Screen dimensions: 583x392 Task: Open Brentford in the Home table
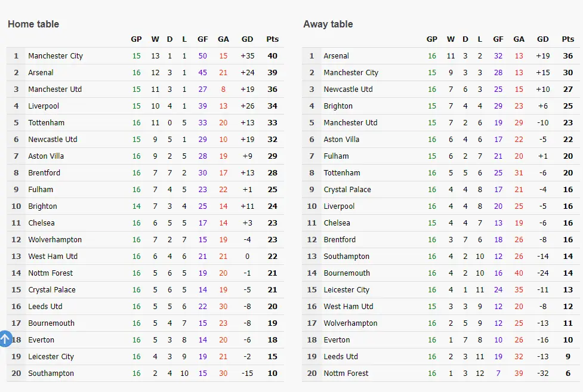pyautogui.click(x=44, y=173)
